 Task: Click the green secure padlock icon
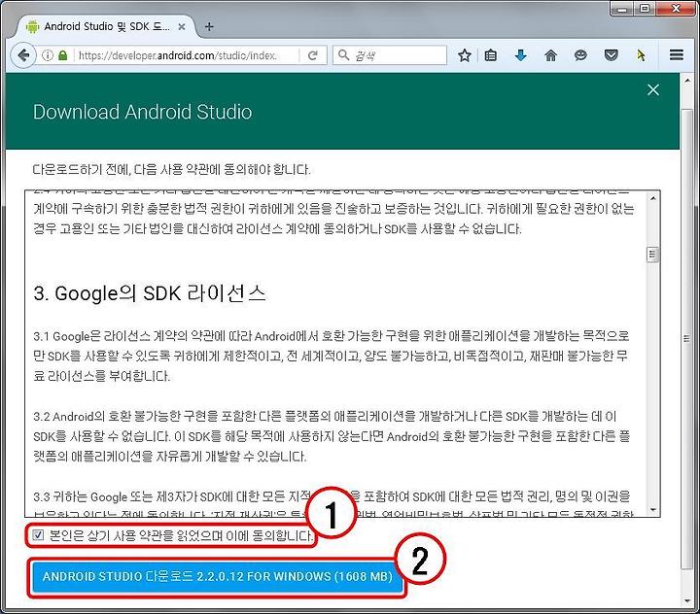click(x=63, y=55)
